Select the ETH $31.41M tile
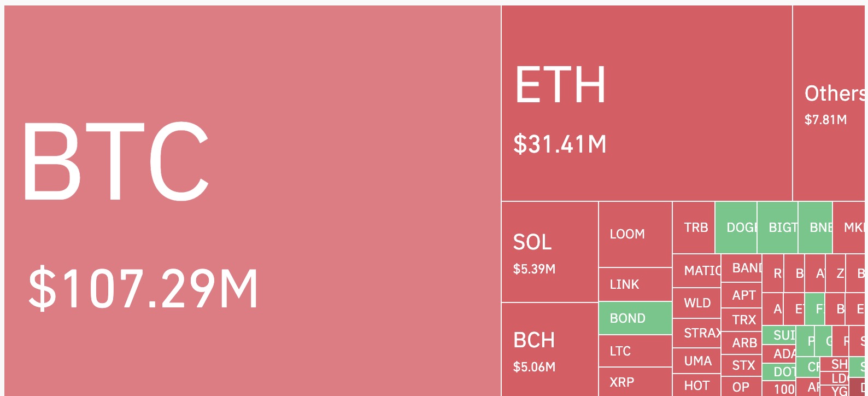This screenshot has width=868, height=396. (x=647, y=103)
